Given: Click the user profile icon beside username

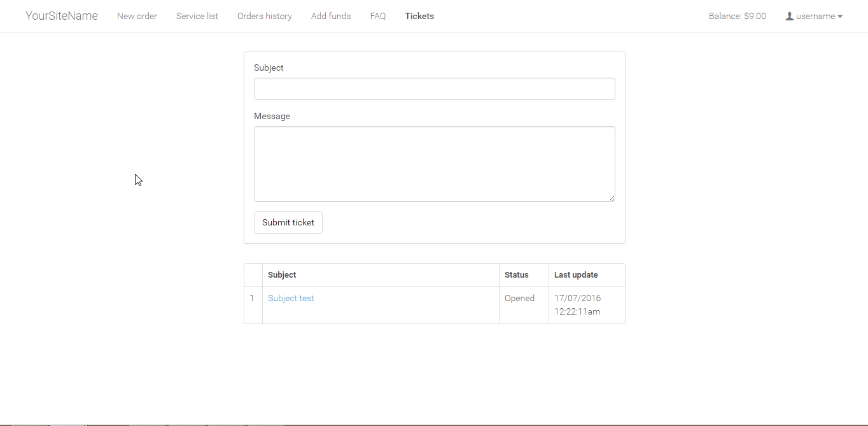Looking at the screenshot, I should (x=790, y=16).
